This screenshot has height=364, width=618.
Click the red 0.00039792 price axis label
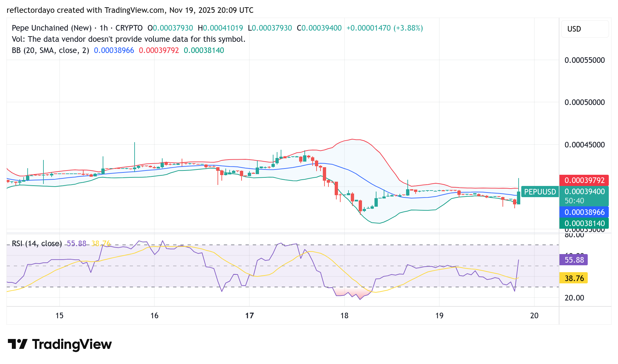(x=584, y=180)
